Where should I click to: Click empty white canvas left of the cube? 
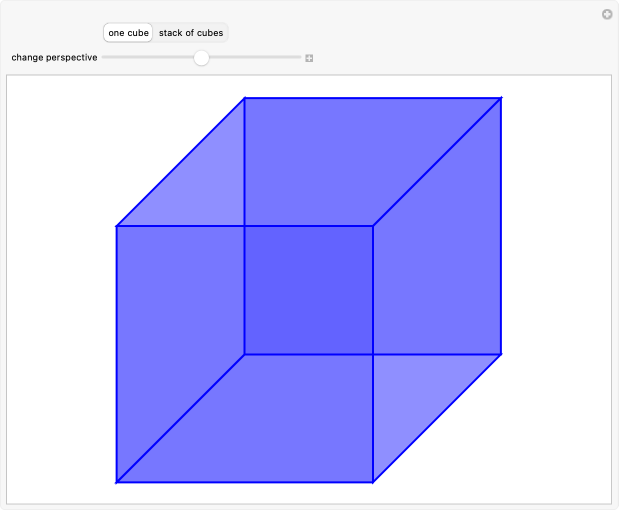60,300
